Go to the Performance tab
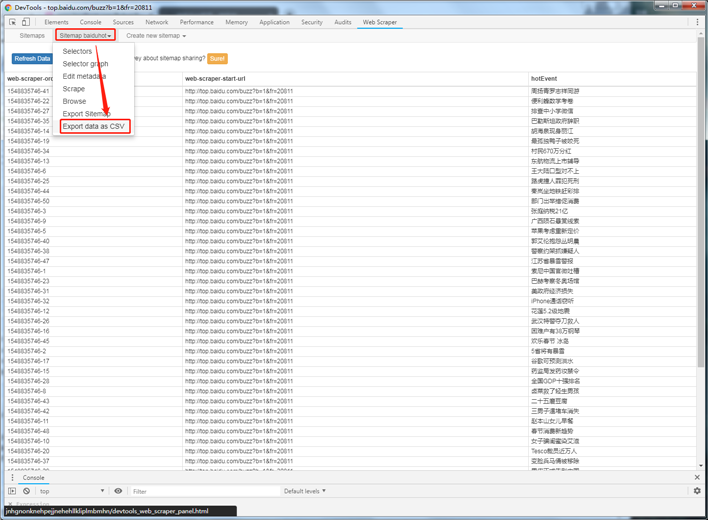The height and width of the screenshot is (520, 708). pos(196,22)
